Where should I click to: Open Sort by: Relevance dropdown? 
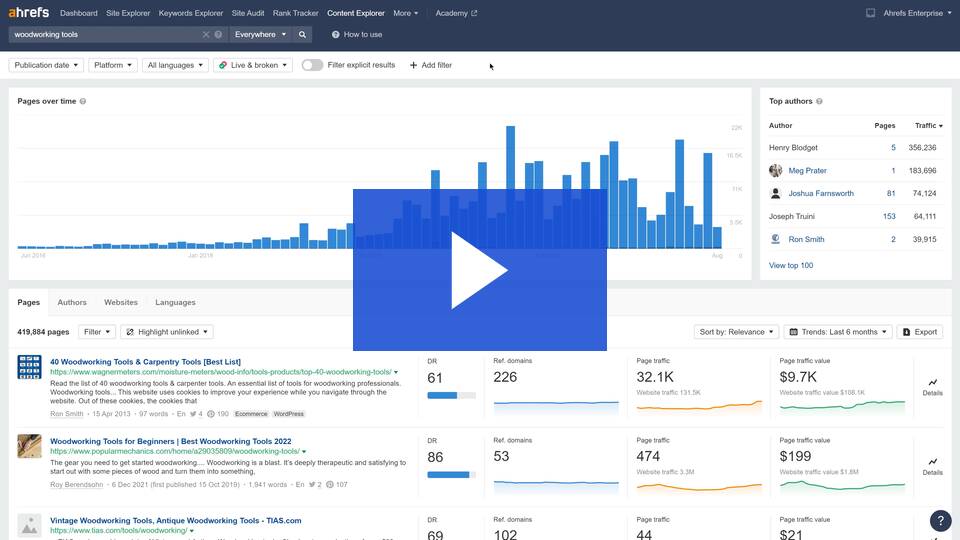point(735,332)
